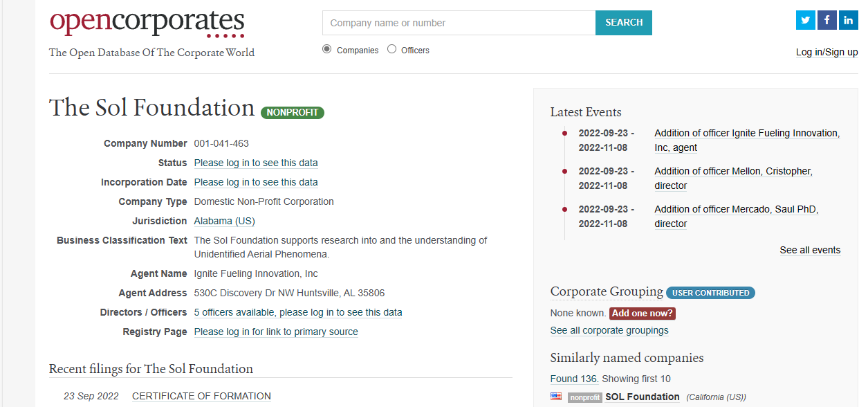Open the Alabama (US) jurisdiction link
Viewport: 868px width, 407px height.
tap(224, 221)
